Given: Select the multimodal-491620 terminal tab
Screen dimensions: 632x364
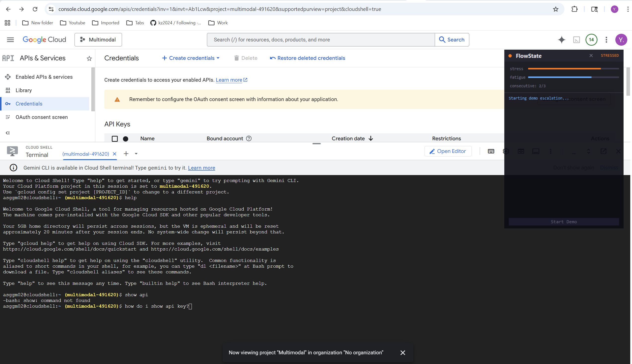Looking at the screenshot, I should click(x=86, y=154).
